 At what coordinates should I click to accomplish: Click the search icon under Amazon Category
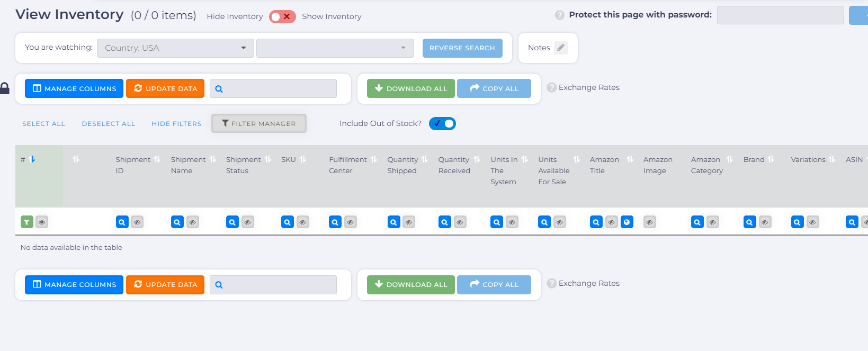pos(697,222)
